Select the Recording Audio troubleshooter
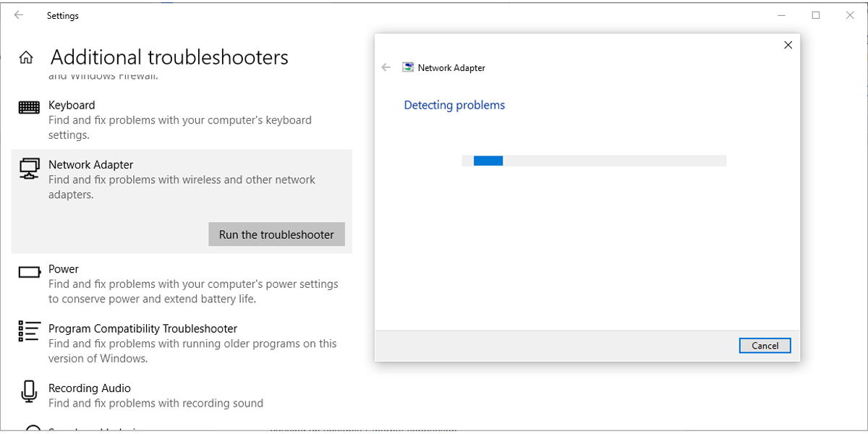Screen dimensions: 868x434 tap(181, 395)
